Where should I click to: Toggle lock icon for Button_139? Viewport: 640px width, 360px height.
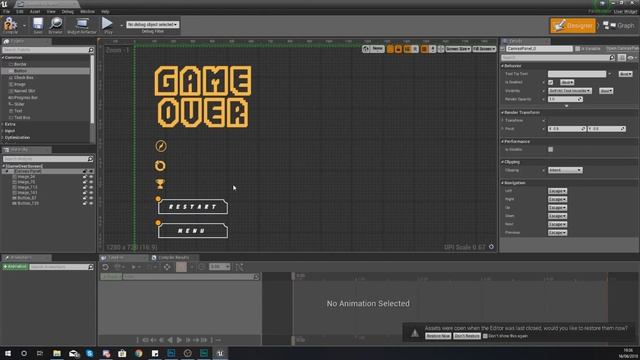[x=85, y=203]
